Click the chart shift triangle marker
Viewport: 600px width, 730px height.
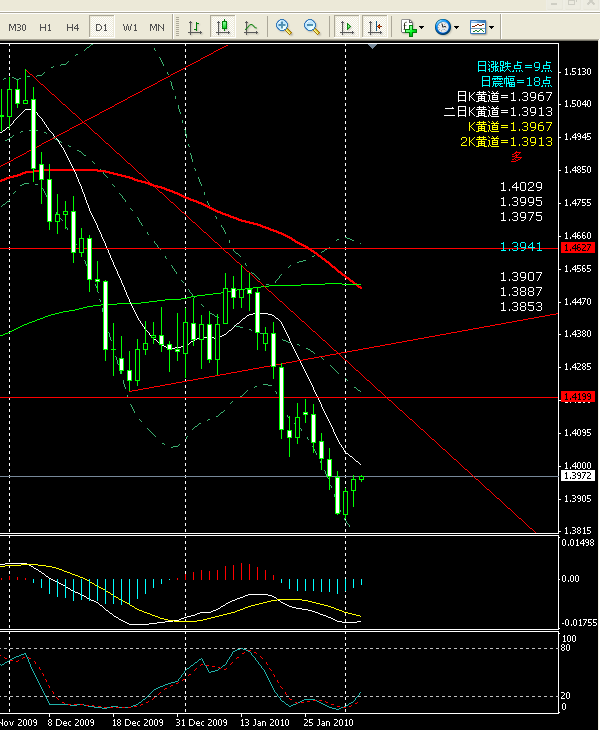[x=372, y=47]
